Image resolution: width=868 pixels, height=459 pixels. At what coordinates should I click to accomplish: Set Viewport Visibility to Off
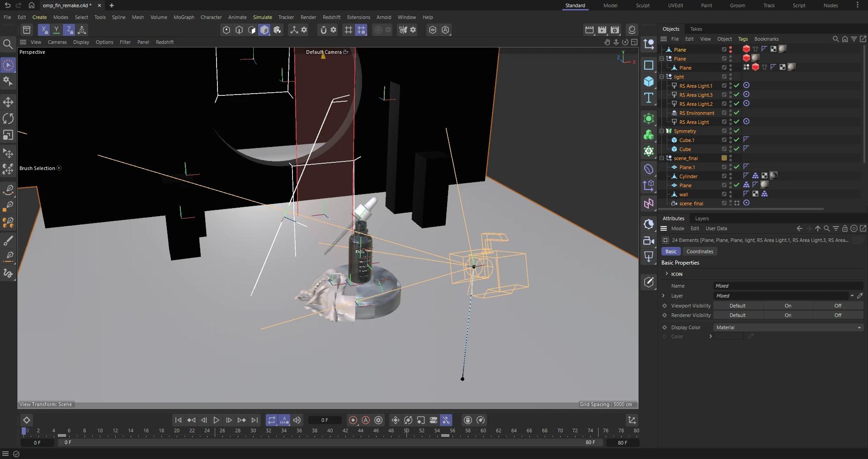[x=838, y=306]
